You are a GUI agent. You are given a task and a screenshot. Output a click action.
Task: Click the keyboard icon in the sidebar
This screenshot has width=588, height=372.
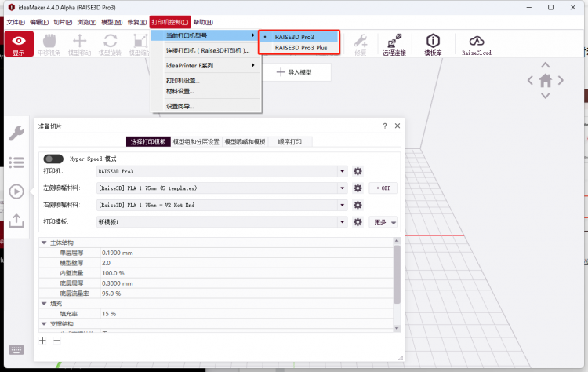click(16, 350)
